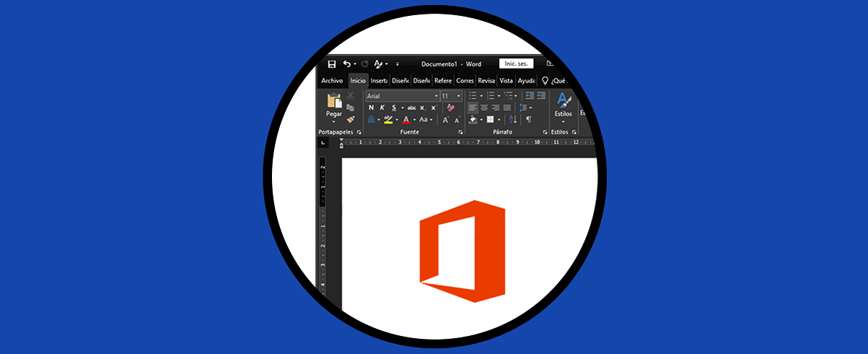Toggle superscript x formatting

[x=434, y=108]
